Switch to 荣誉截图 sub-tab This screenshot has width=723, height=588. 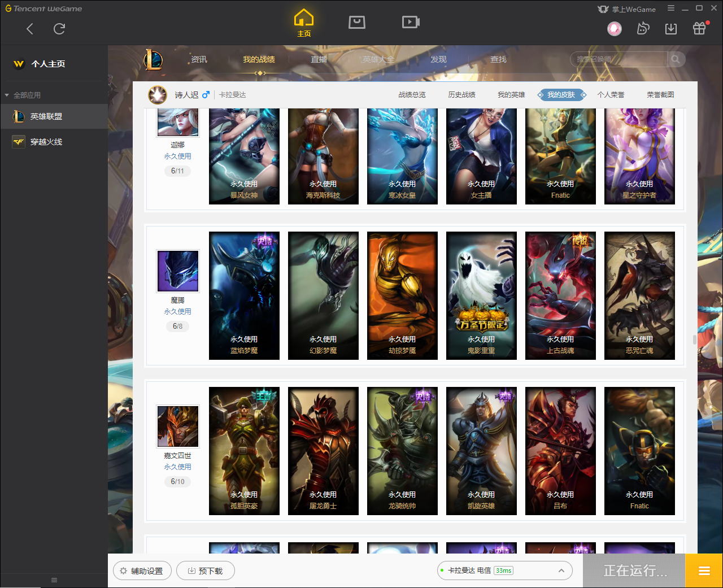click(x=660, y=95)
